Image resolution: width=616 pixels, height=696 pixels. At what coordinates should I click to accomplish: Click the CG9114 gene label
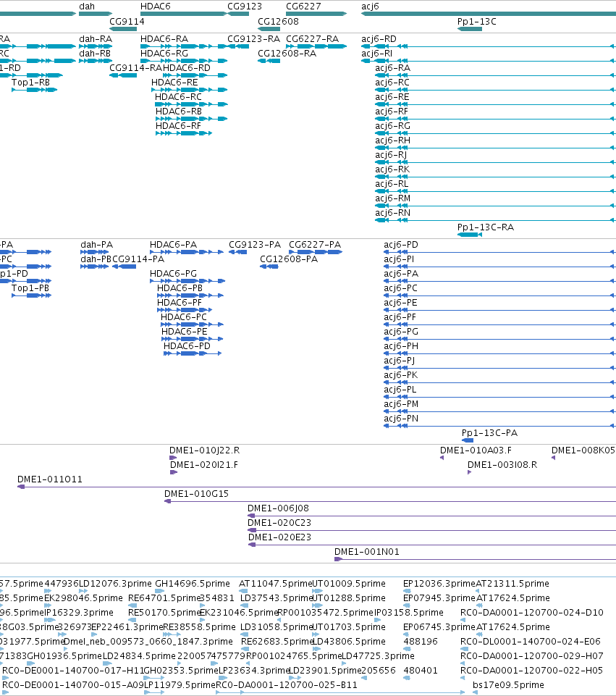pos(127,21)
